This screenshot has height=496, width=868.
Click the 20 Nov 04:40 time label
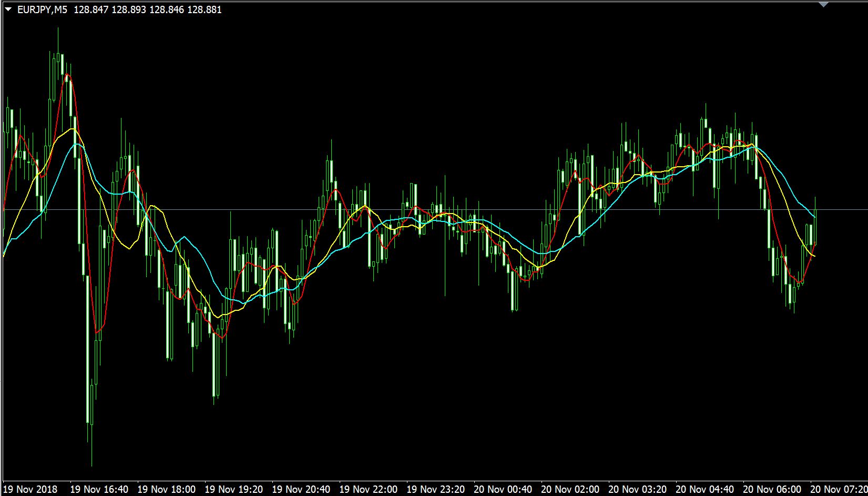705,489
